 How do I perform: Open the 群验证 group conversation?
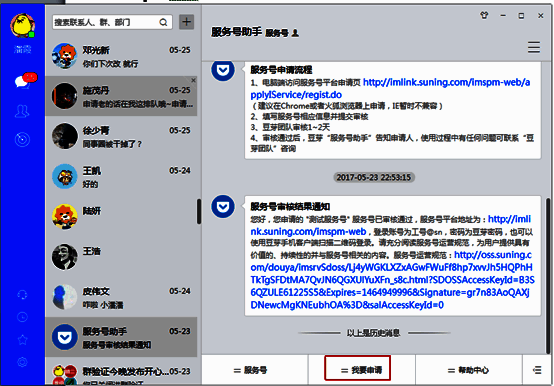121,372
